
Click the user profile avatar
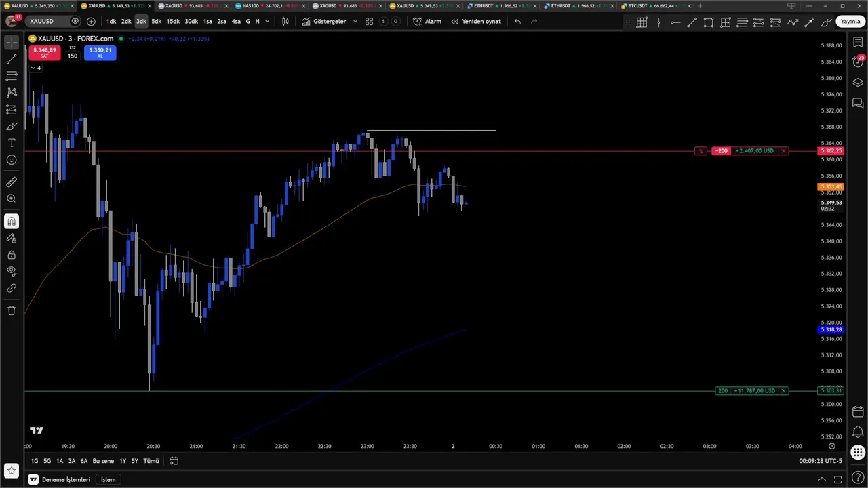pyautogui.click(x=12, y=21)
